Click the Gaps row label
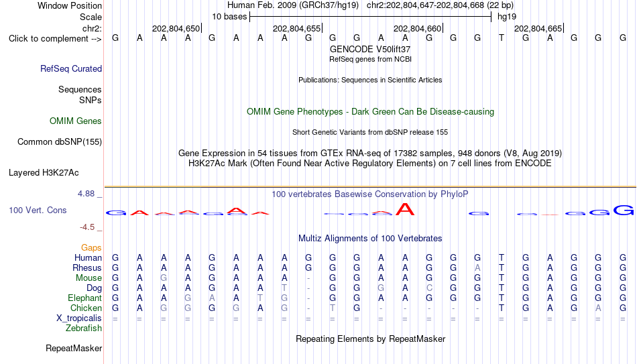 91,247
